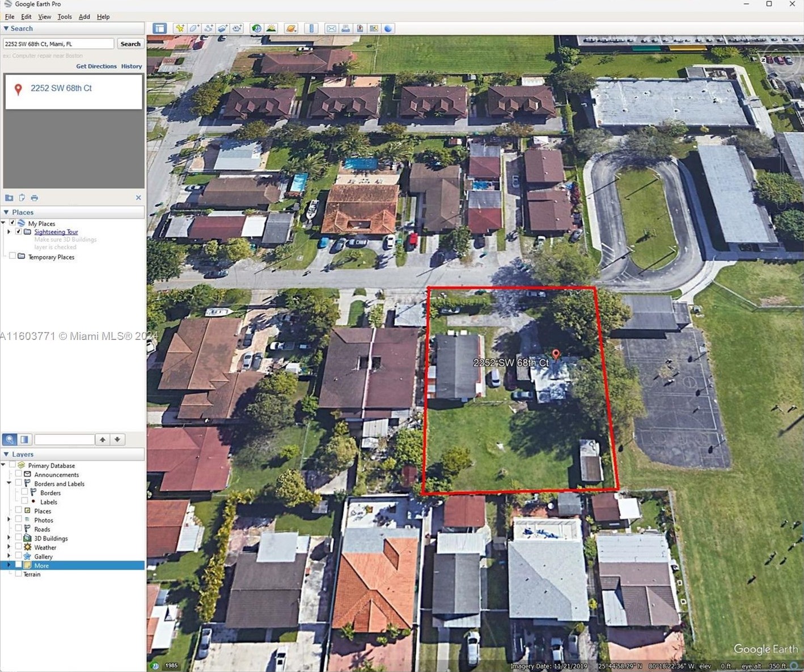
Task: Open the Tools menu
Action: [x=65, y=17]
